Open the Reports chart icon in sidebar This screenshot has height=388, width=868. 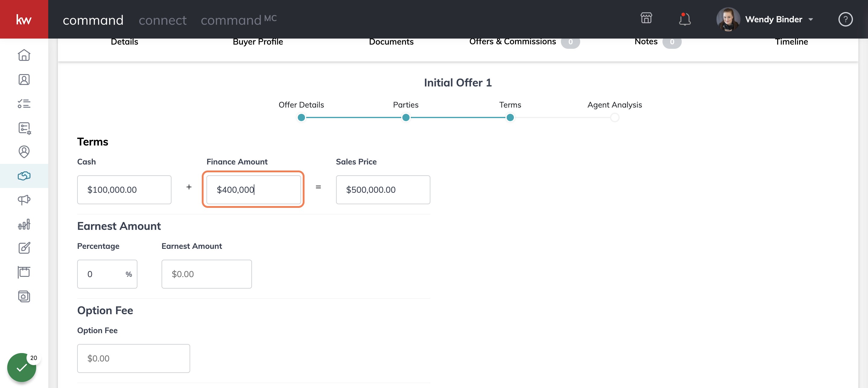coord(24,224)
